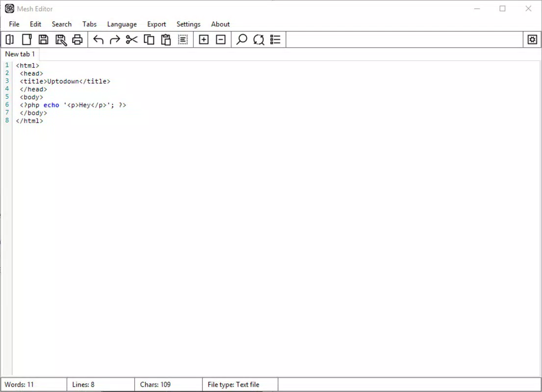
Task: Remove a tab with the minus icon
Action: coord(221,40)
